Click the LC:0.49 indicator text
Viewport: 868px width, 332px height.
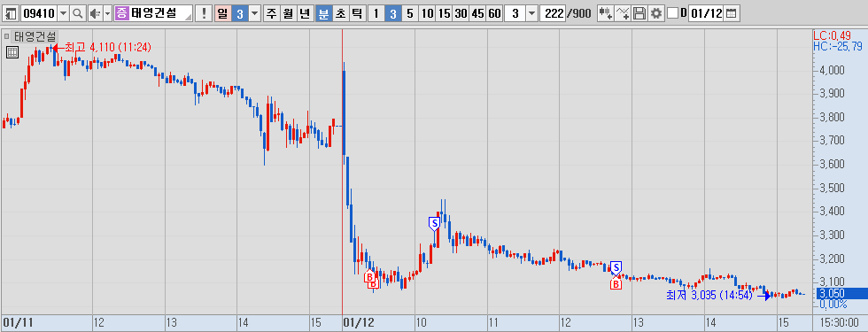coord(832,36)
